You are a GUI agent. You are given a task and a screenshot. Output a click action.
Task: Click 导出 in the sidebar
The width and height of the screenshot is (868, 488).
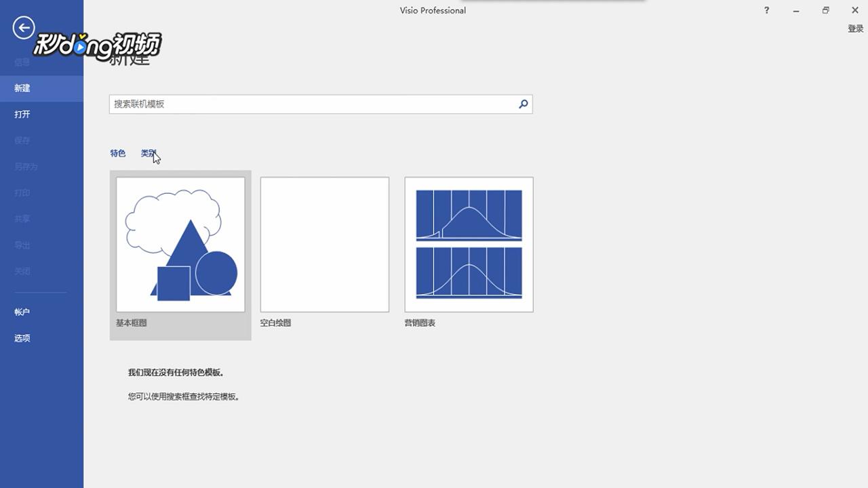coord(22,245)
